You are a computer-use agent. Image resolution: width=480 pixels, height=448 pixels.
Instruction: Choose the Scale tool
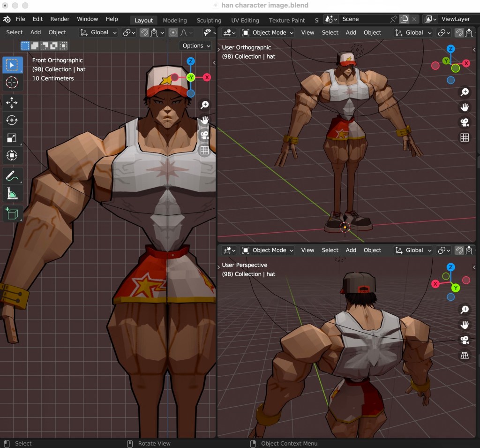click(12, 138)
